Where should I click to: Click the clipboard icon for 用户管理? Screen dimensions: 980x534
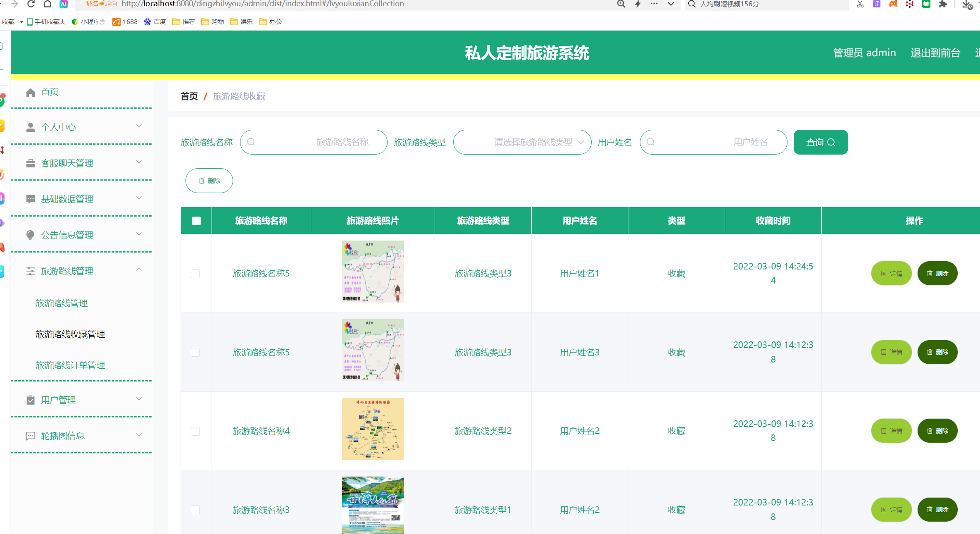30,399
